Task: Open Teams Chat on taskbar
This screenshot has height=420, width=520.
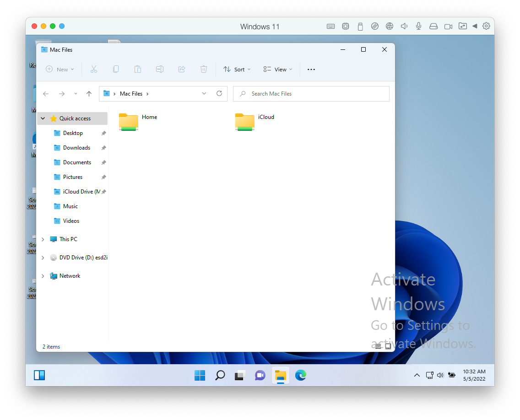Action: pyautogui.click(x=260, y=375)
